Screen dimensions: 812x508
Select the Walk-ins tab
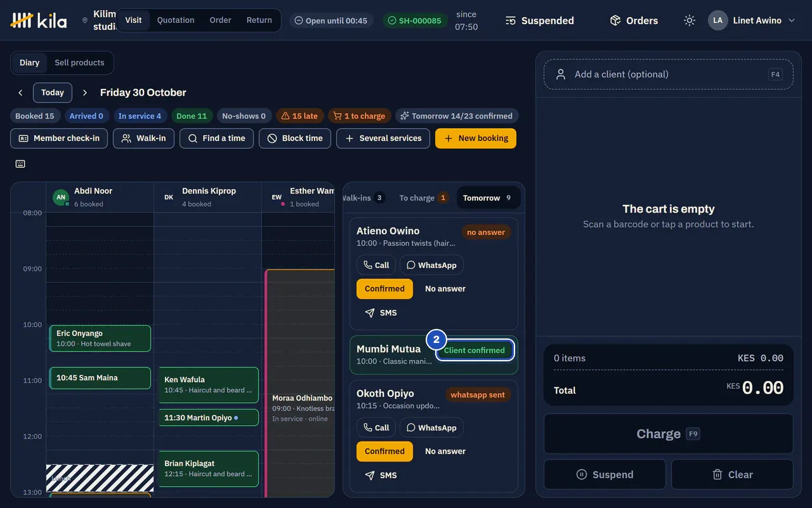[364, 197]
